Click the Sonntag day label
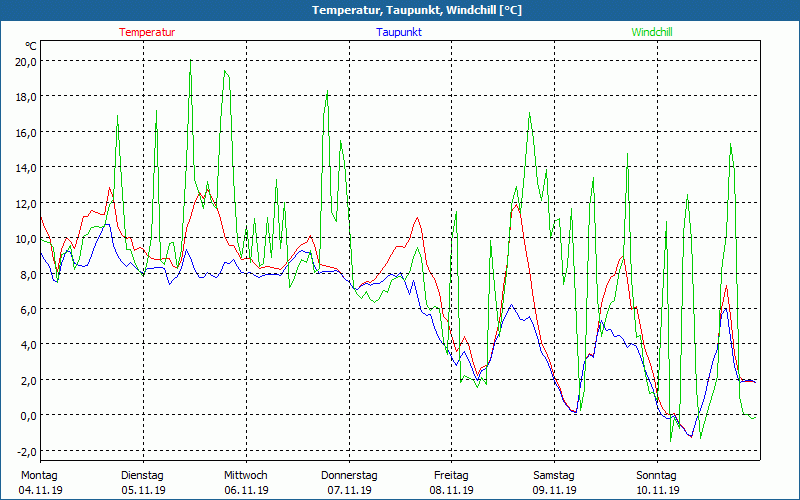The image size is (800, 500). tap(657, 475)
